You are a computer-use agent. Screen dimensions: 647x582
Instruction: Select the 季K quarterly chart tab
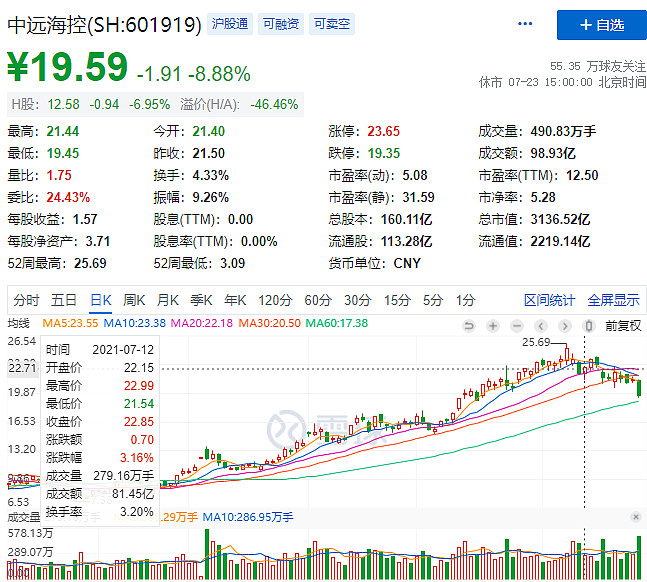(201, 300)
